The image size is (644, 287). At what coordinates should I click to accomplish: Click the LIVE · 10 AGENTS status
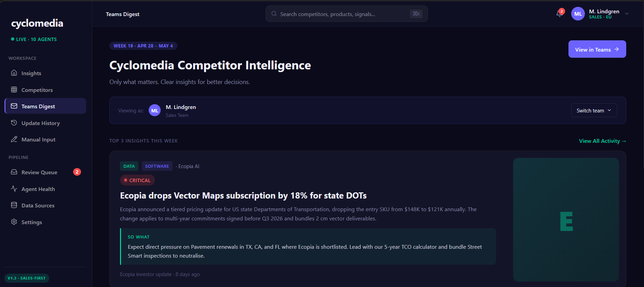pyautogui.click(x=34, y=39)
